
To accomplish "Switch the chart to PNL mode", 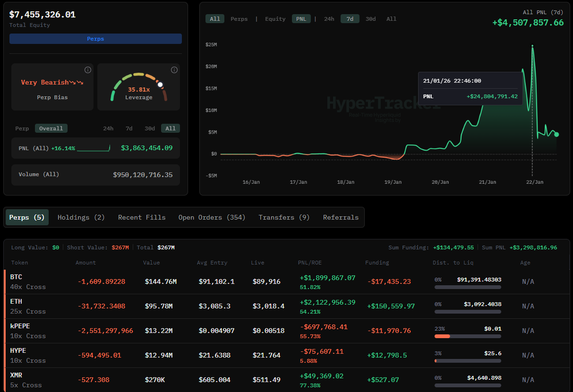I will pyautogui.click(x=301, y=19).
